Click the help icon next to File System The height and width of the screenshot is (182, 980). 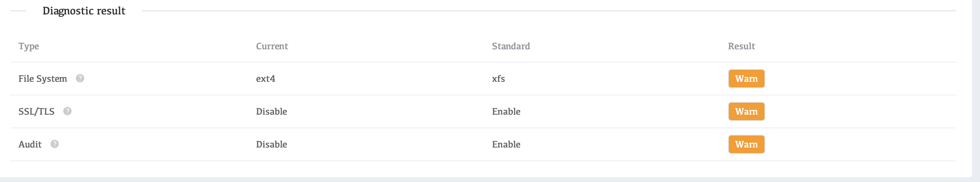(80, 78)
